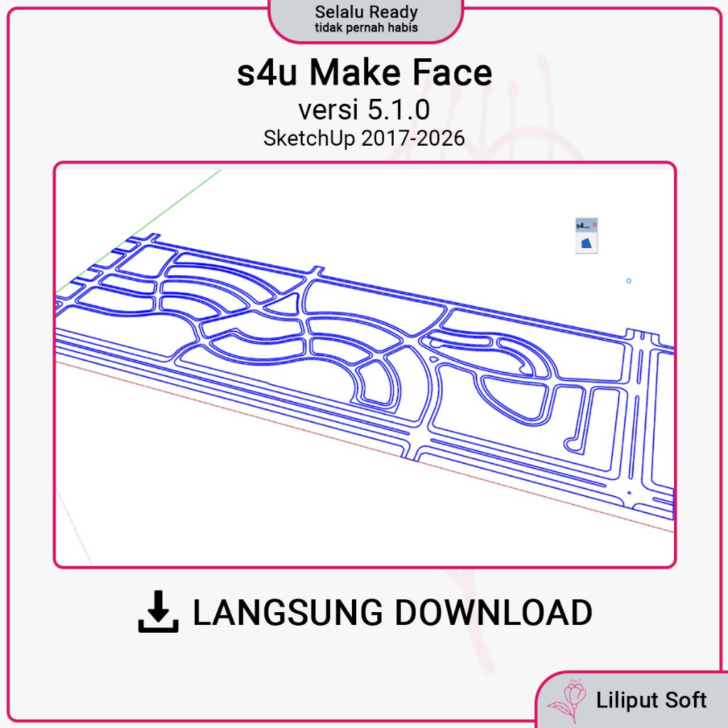The width and height of the screenshot is (728, 728).
Task: Activate the s4u Make Face tool icon
Action: tap(587, 243)
